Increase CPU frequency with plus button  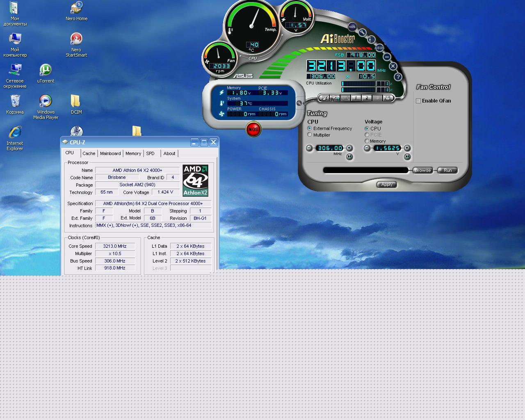[x=349, y=148]
